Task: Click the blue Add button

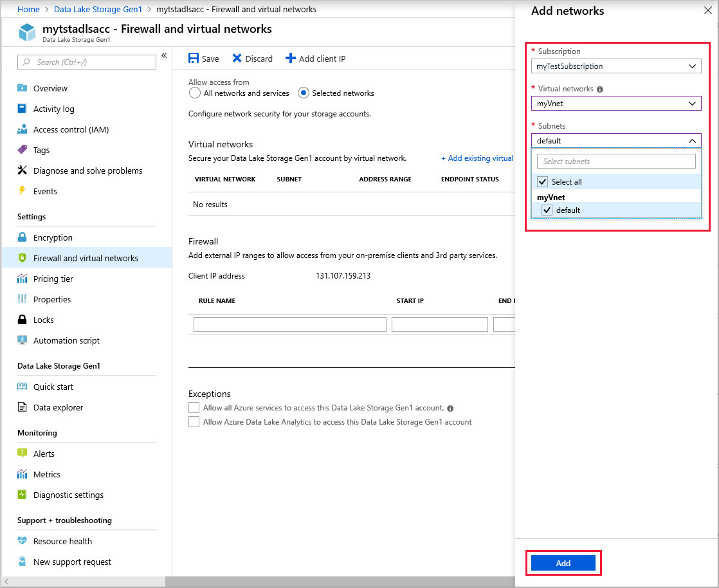Action: 563,564
